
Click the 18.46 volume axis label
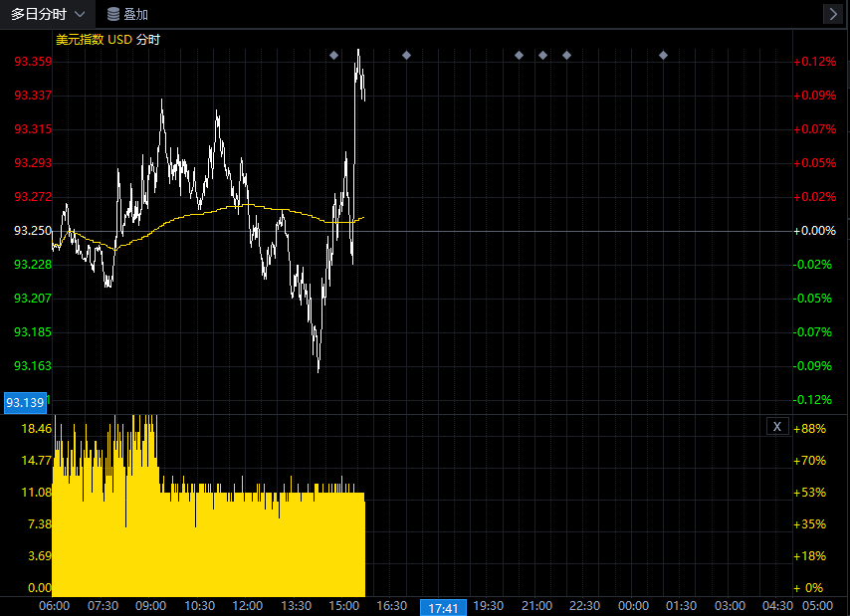point(36,429)
